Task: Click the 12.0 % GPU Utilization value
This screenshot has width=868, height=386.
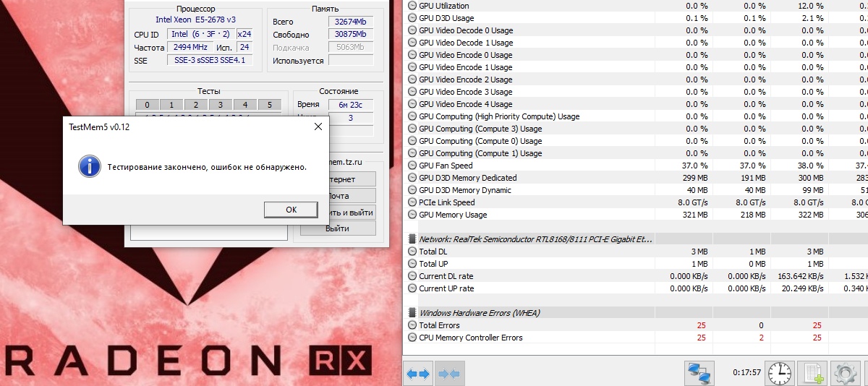Action: (810, 6)
